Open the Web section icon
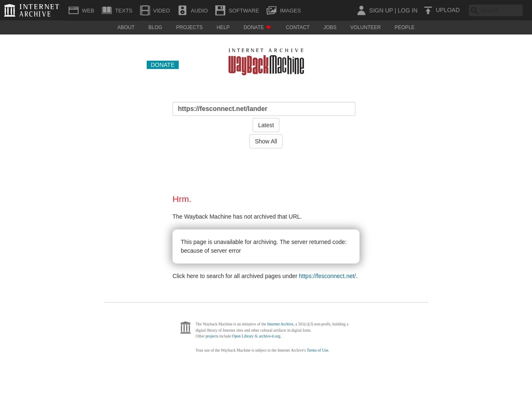532x399 pixels. click(74, 10)
